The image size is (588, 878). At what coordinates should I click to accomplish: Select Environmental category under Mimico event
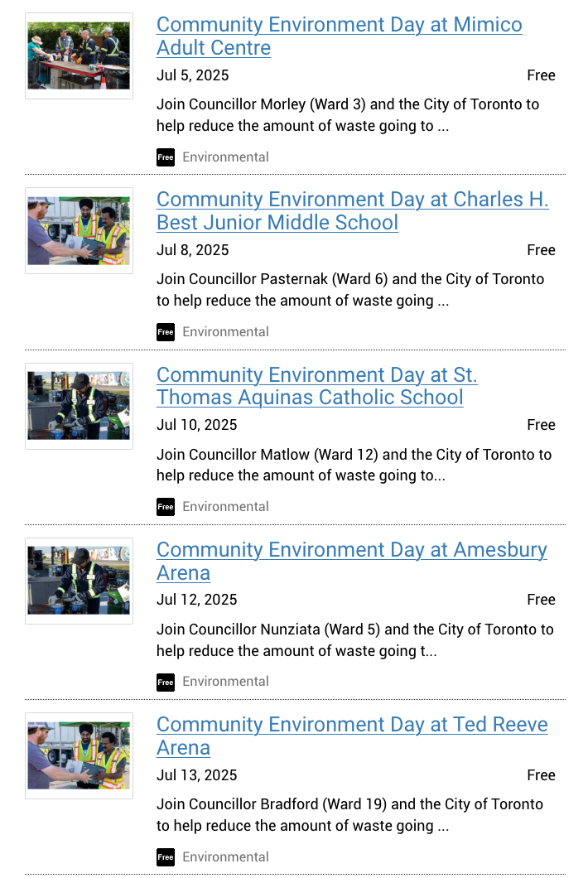point(226,157)
